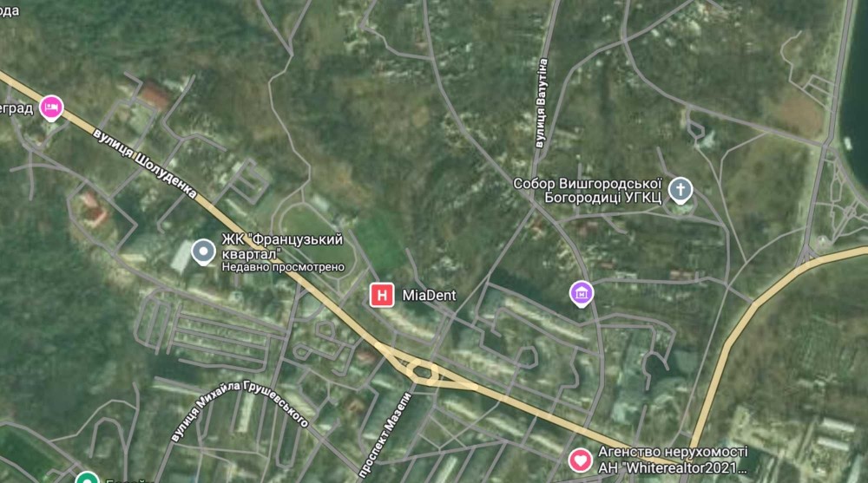Click the вулиця Шолуденка street label
The width and height of the screenshot is (868, 483).
(144, 163)
